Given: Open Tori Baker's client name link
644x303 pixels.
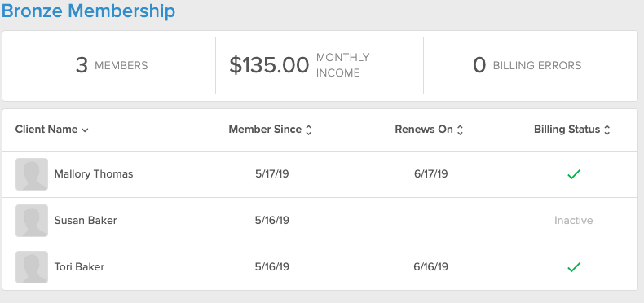Looking at the screenshot, I should (79, 267).
